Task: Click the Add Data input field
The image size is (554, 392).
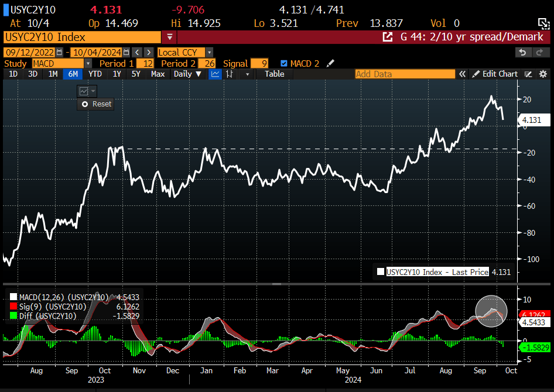Action: pyautogui.click(x=405, y=74)
